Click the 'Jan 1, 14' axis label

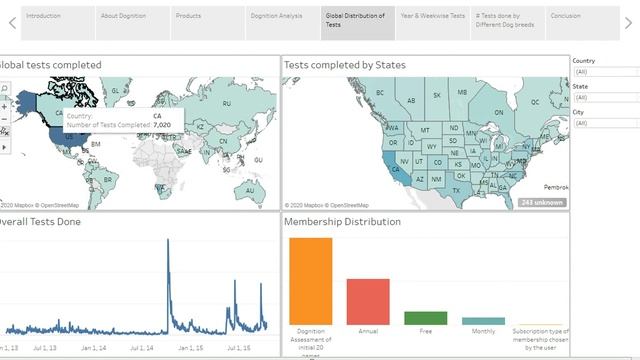click(93, 348)
